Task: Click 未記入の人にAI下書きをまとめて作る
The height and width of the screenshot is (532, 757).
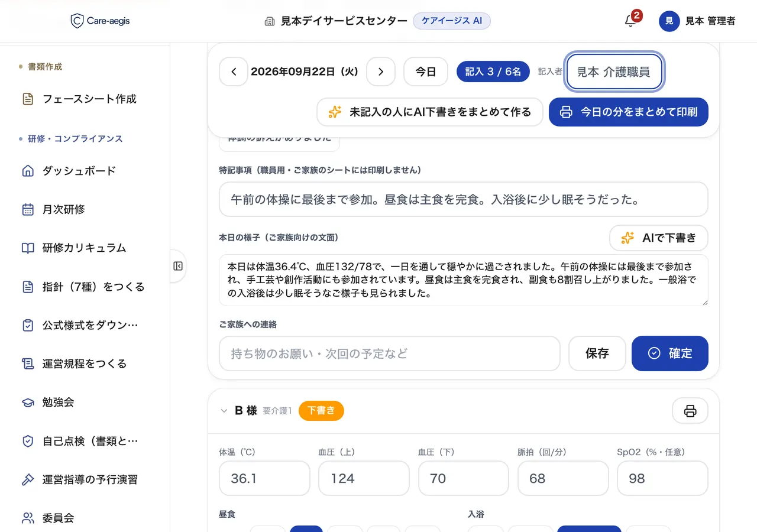Action: click(x=430, y=112)
